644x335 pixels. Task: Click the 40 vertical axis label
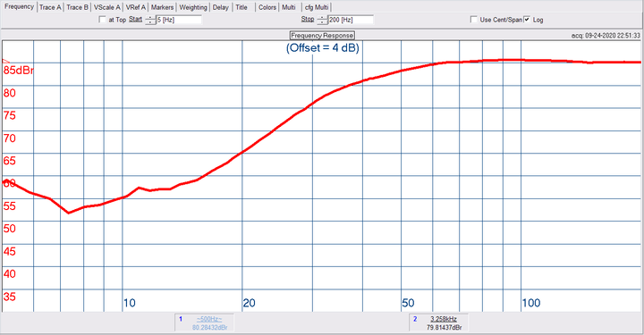coord(9,274)
